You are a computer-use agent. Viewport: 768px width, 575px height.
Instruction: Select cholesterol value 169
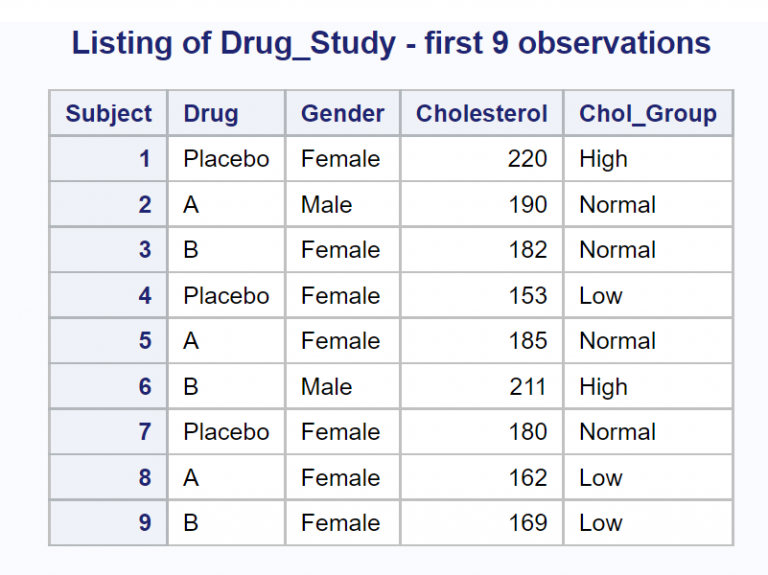point(527,523)
